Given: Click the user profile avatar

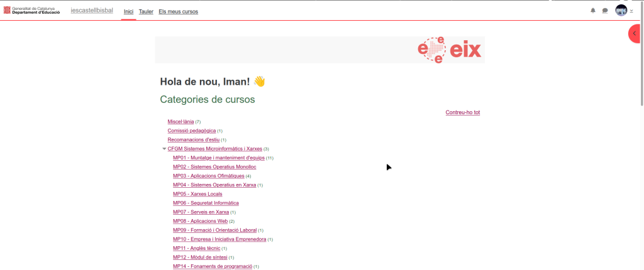Looking at the screenshot, I should [x=621, y=11].
